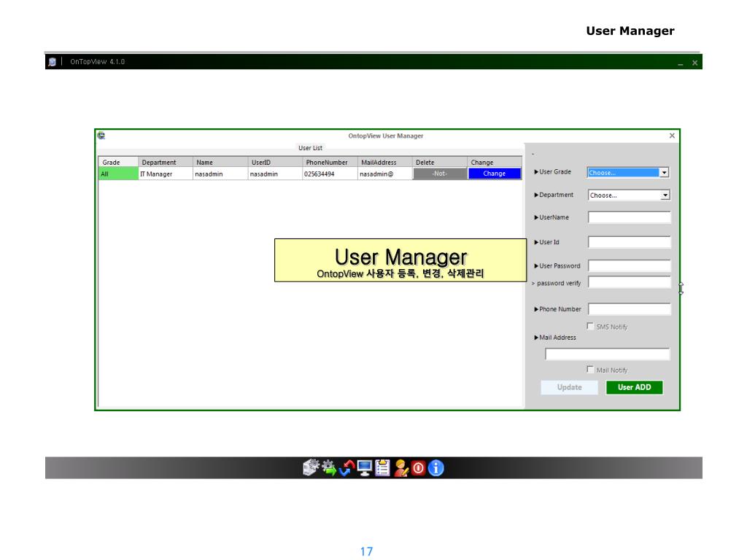Click the green User ADD button
Image resolution: width=747 pixels, height=560 pixels.
click(x=635, y=388)
